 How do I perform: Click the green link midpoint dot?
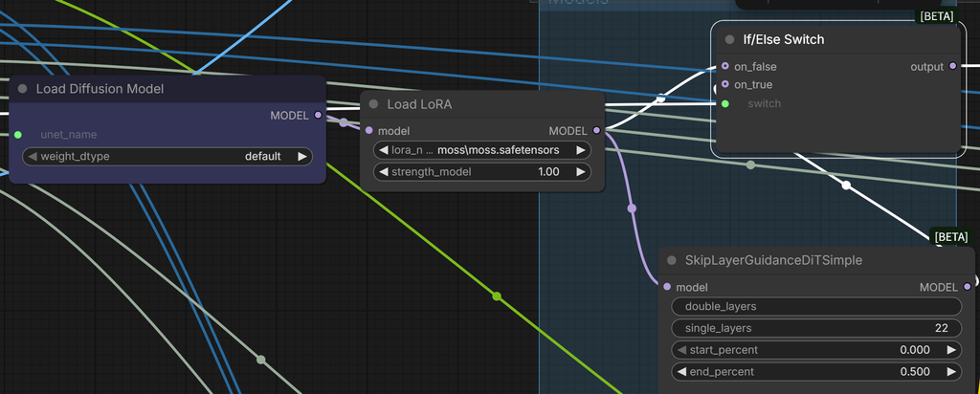click(497, 295)
